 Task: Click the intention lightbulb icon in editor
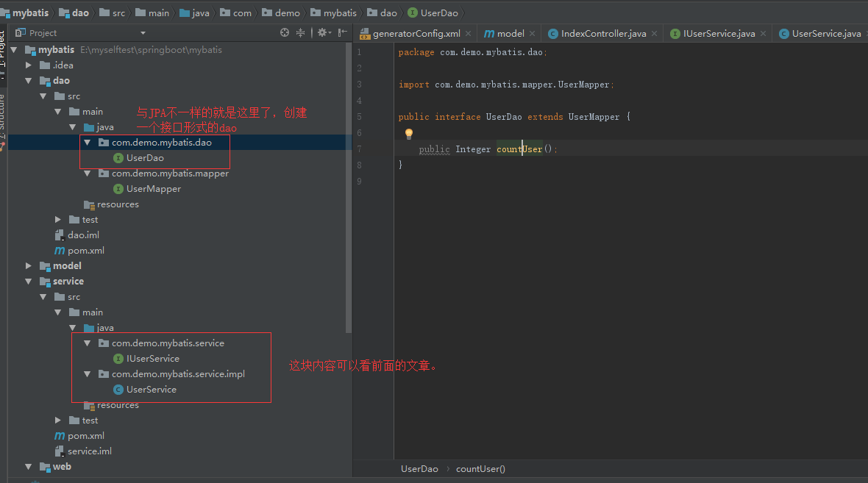click(408, 133)
